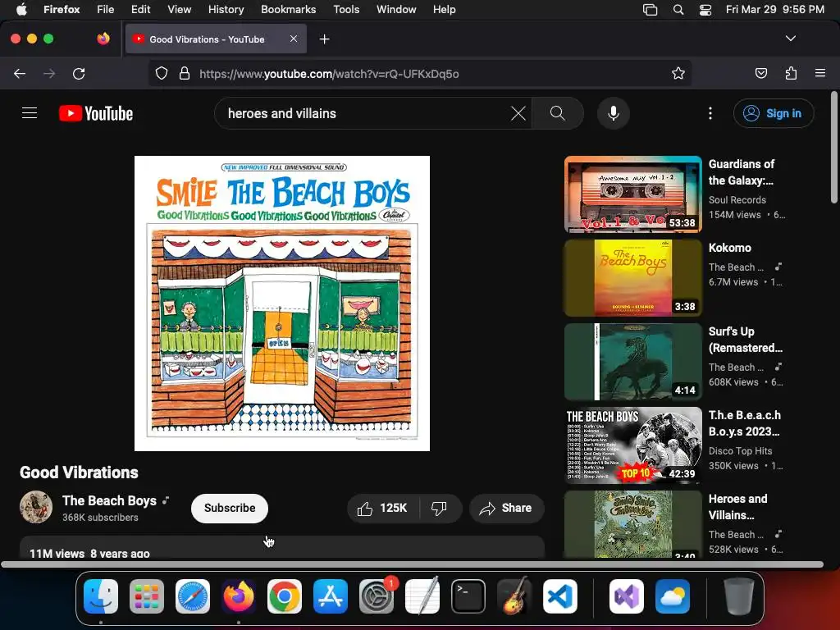The width and height of the screenshot is (840, 630).
Task: Open the Firefox View pinned icon
Action: tap(103, 39)
